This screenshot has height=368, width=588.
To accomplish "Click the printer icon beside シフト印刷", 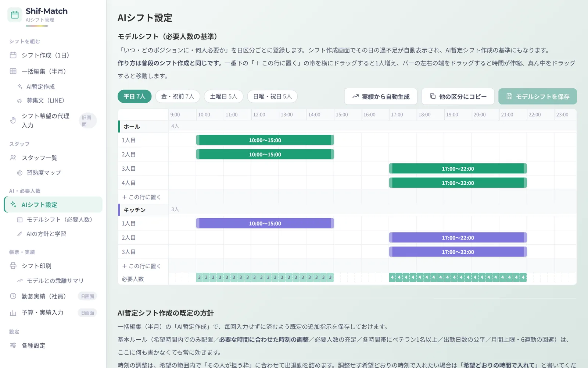I will 13,266.
